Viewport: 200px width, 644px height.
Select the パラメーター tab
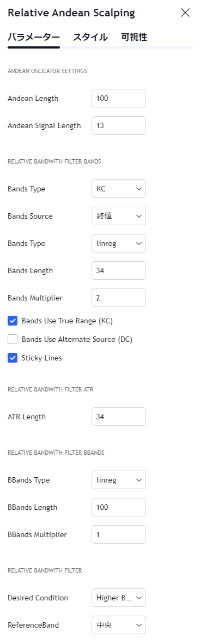(x=34, y=38)
